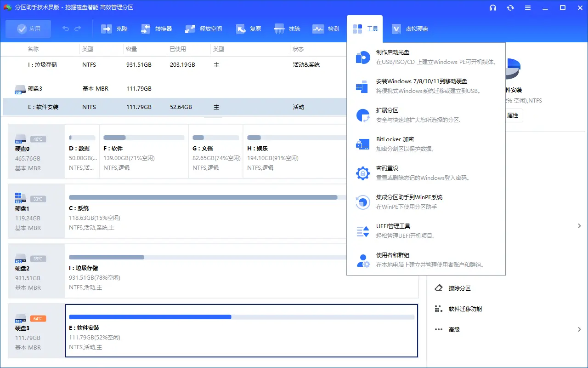Open the 复原 recovery tool

point(249,29)
